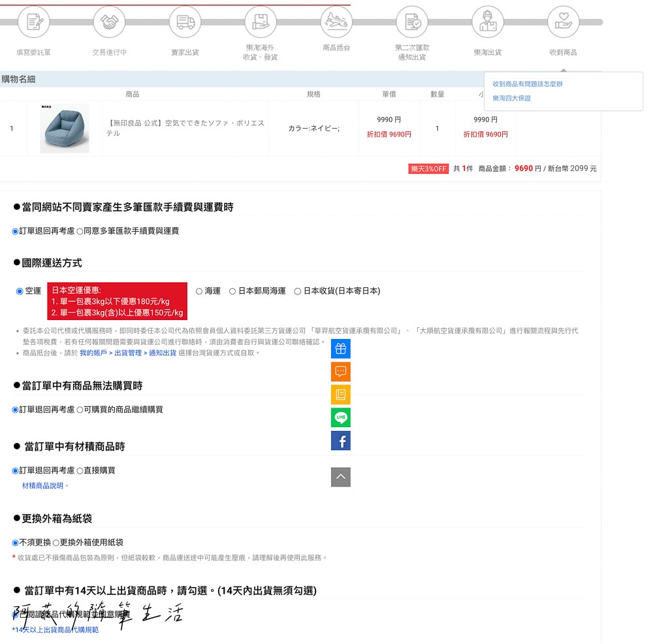Click the 交易進行中 handshake step icon

click(x=109, y=22)
